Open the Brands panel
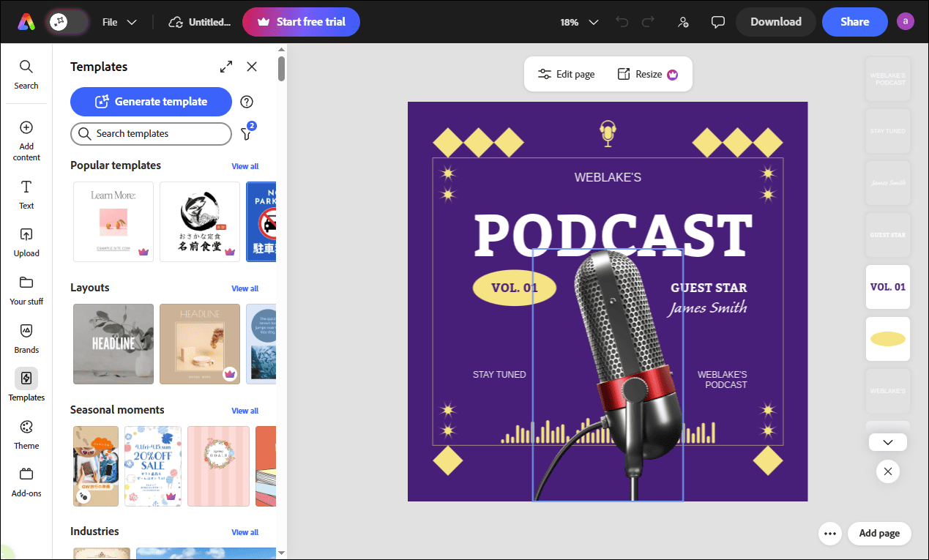Image resolution: width=929 pixels, height=560 pixels. [x=26, y=339]
